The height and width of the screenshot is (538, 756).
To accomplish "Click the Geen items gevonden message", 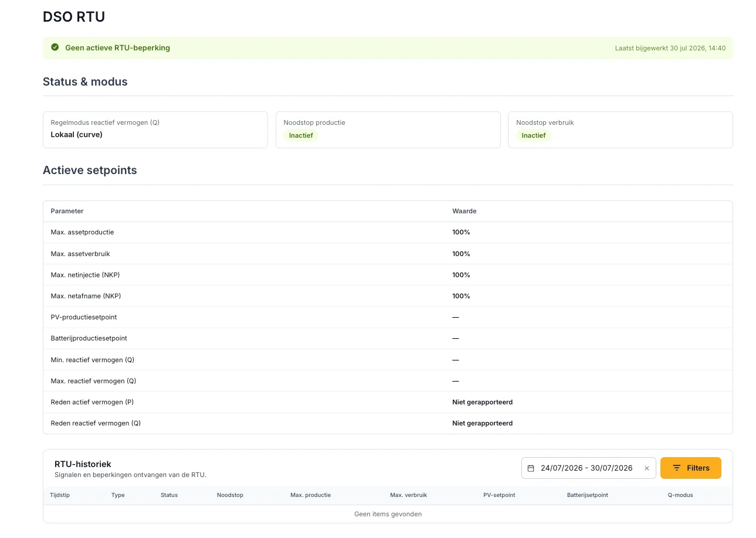I will (388, 514).
